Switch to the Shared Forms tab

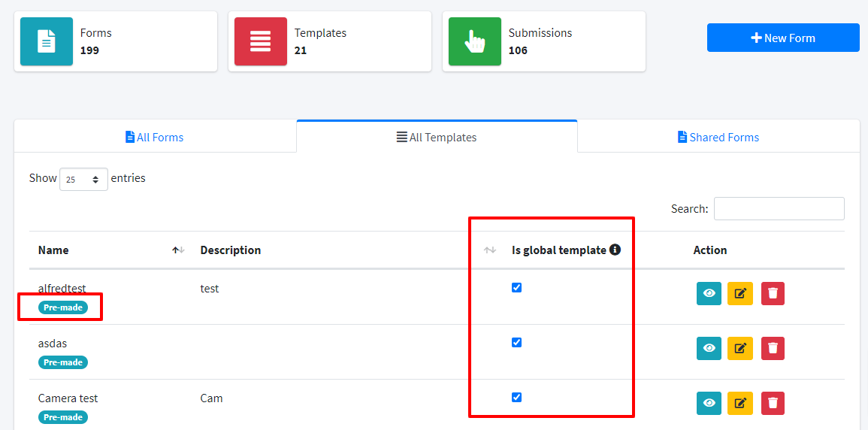coord(718,138)
